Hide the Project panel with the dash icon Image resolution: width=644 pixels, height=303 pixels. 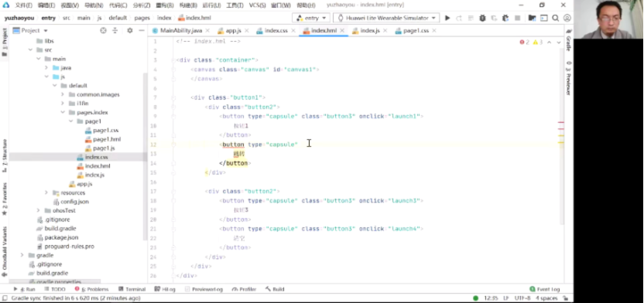click(142, 30)
